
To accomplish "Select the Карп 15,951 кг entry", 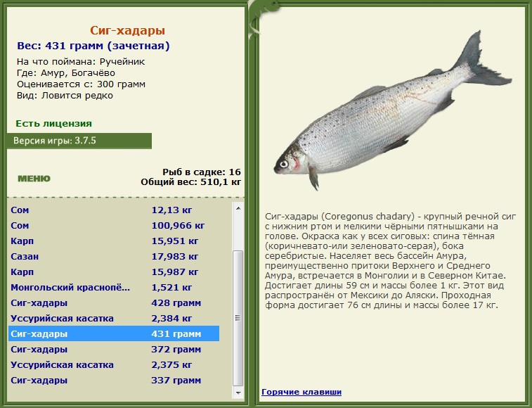I will pyautogui.click(x=114, y=241).
